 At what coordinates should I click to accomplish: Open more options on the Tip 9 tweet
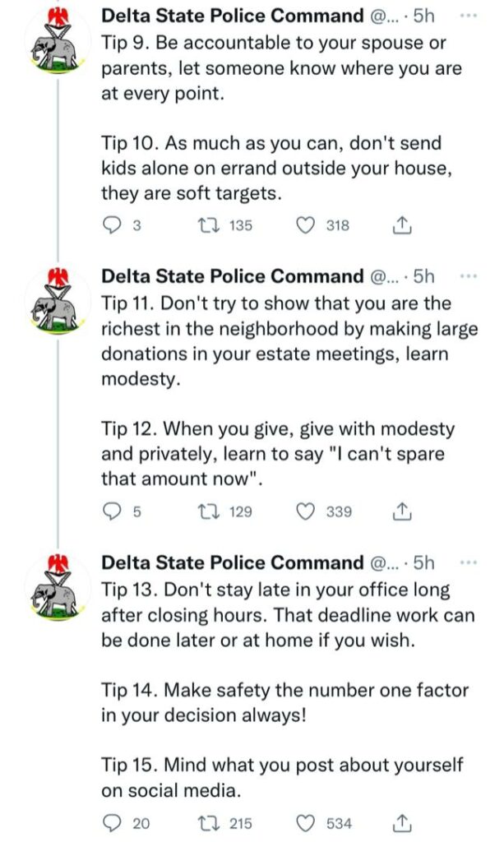(469, 16)
